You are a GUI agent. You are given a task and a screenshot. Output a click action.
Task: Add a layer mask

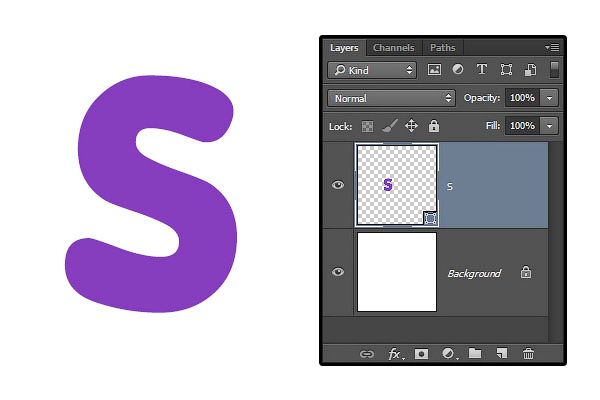(x=421, y=354)
